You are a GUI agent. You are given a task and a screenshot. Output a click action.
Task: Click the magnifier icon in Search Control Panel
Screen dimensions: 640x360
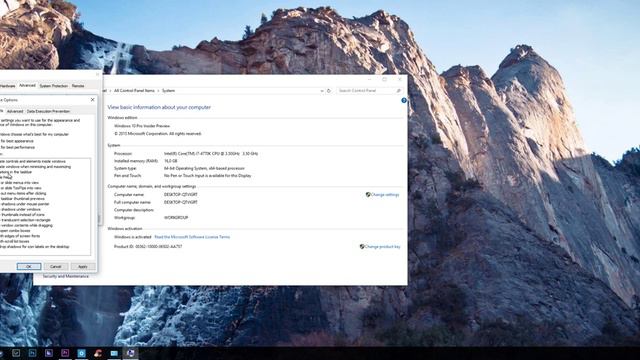(399, 91)
